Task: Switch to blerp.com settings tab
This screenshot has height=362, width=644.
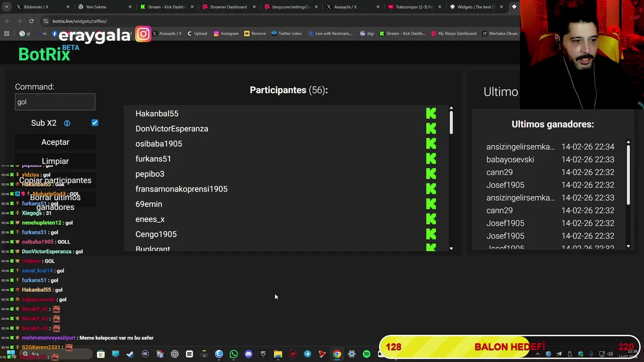Action: click(x=291, y=7)
